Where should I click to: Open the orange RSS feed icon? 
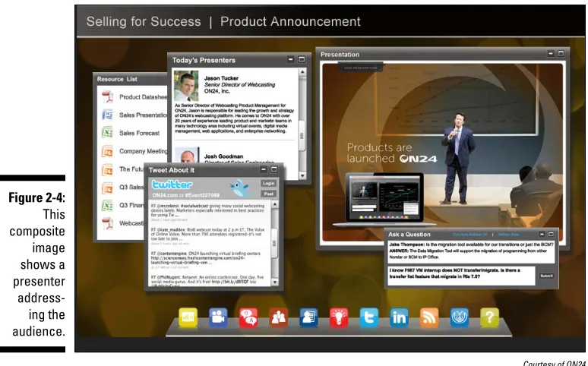click(x=429, y=317)
